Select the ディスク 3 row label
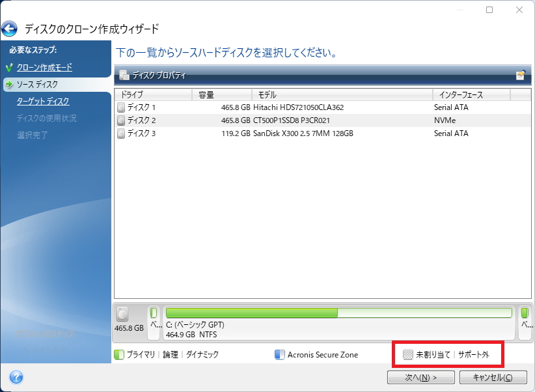This screenshot has height=392, width=535. coord(142,133)
